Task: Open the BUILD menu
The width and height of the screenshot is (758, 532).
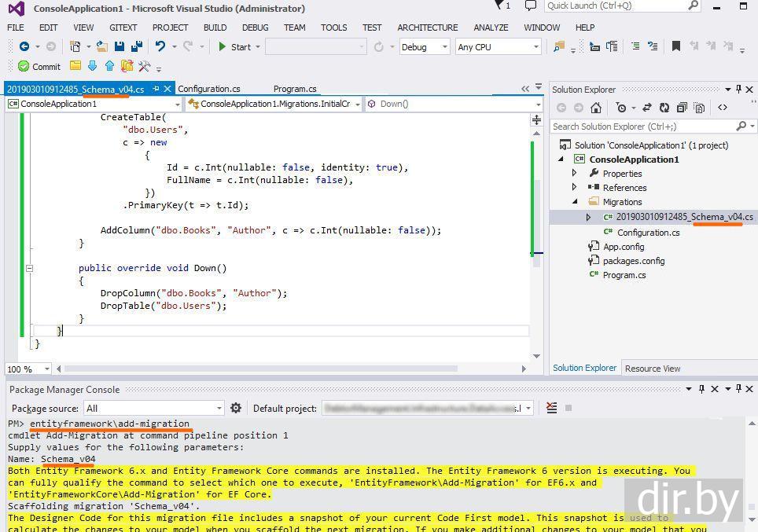Action: (x=215, y=28)
